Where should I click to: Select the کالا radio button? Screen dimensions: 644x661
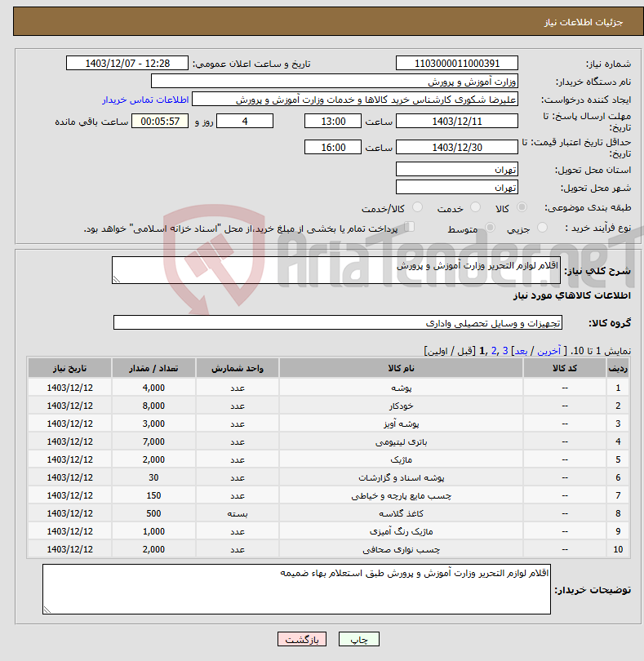(522, 207)
